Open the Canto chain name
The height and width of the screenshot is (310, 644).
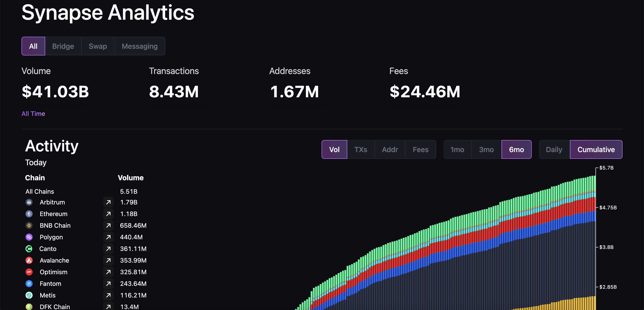click(48, 248)
